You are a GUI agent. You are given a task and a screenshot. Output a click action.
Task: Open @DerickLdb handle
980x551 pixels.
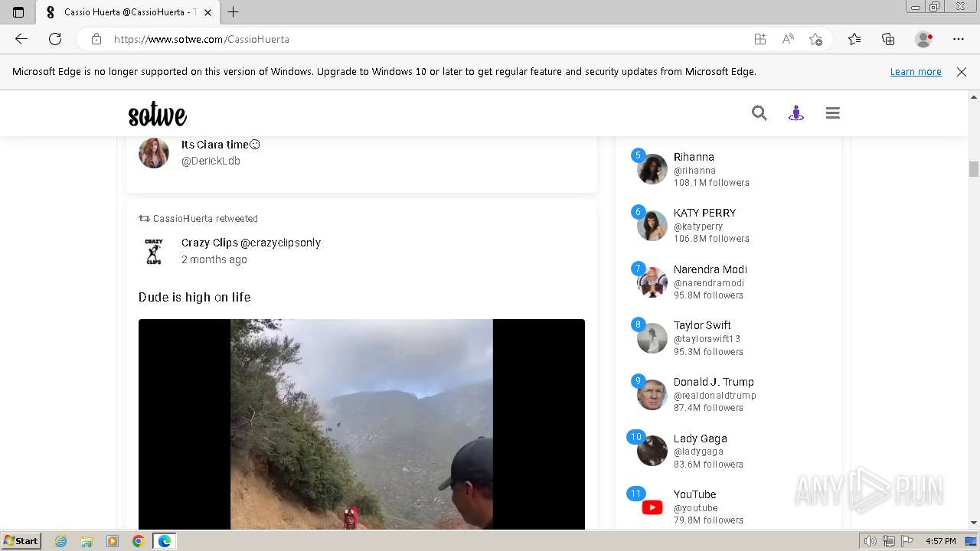pos(211,161)
